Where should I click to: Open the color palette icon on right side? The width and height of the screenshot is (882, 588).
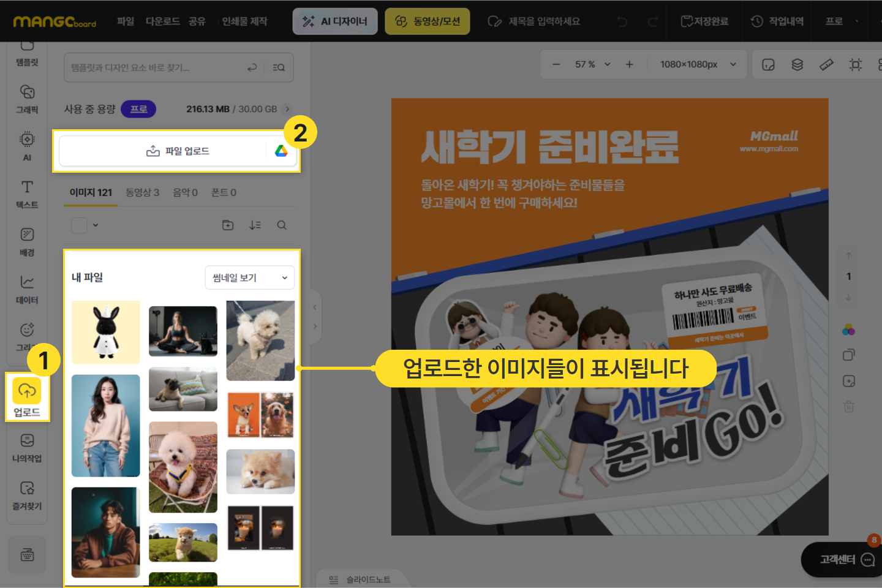(848, 330)
